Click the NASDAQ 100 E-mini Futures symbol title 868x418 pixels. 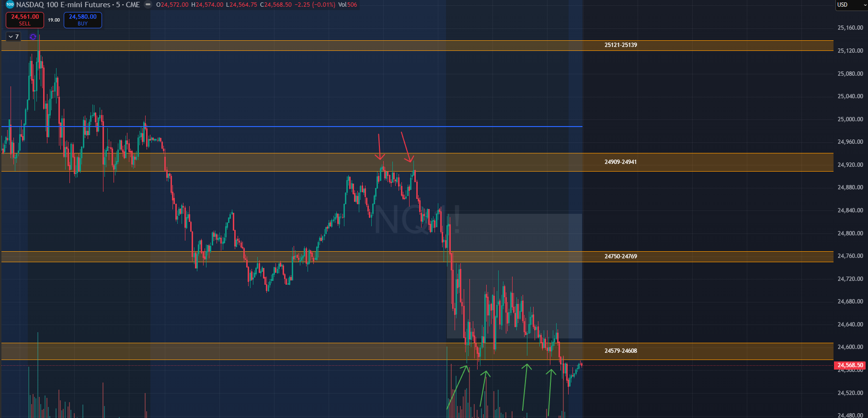[78, 5]
